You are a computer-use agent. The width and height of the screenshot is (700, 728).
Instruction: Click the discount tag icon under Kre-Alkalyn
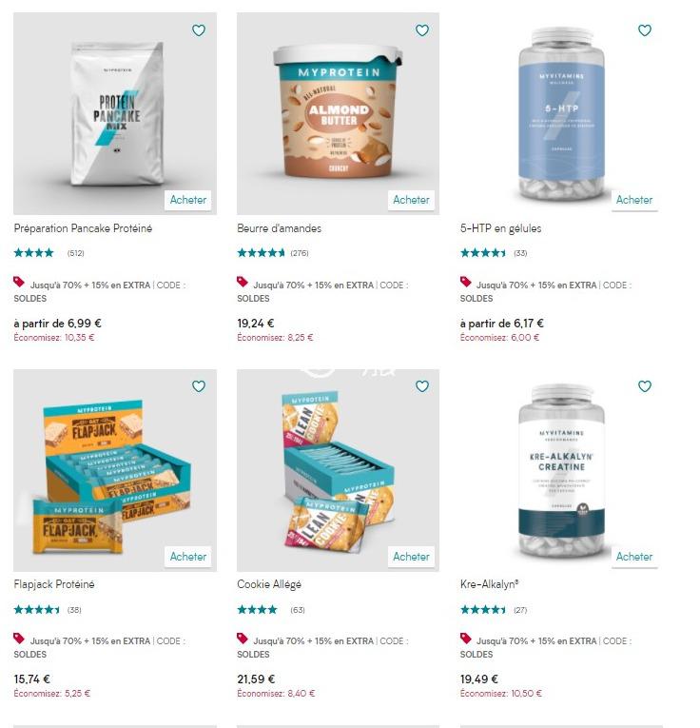pos(465,638)
